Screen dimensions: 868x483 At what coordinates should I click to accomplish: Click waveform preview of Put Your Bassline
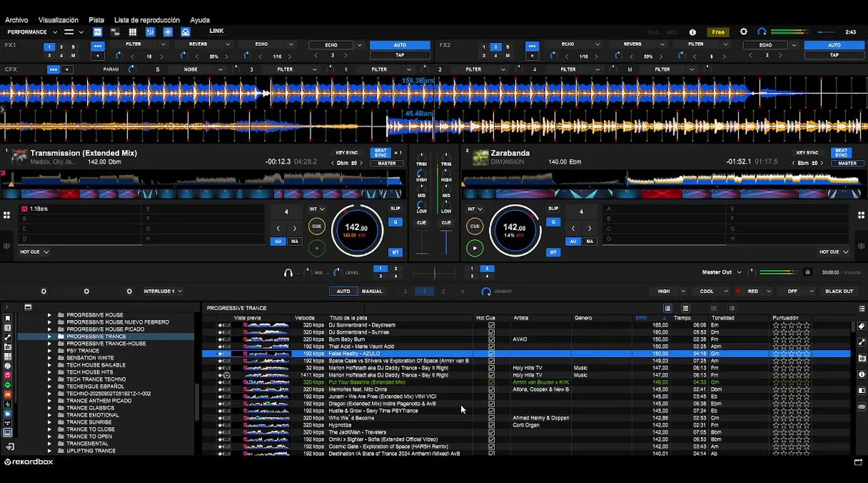(266, 382)
